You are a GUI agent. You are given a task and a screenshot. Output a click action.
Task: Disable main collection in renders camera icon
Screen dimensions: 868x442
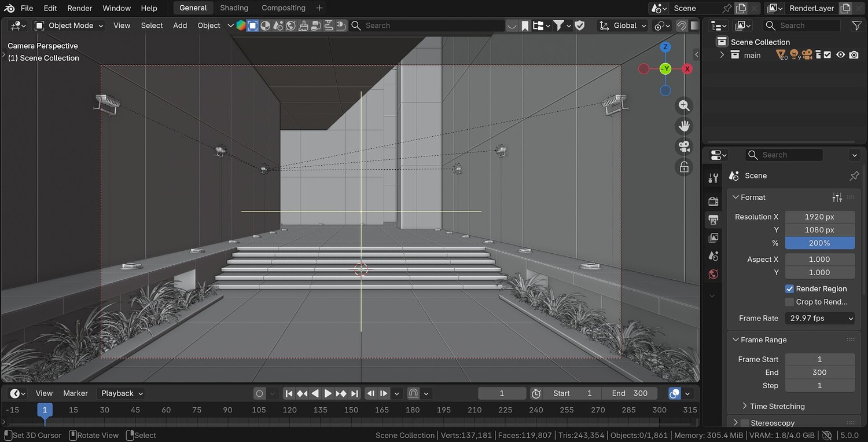tap(854, 55)
